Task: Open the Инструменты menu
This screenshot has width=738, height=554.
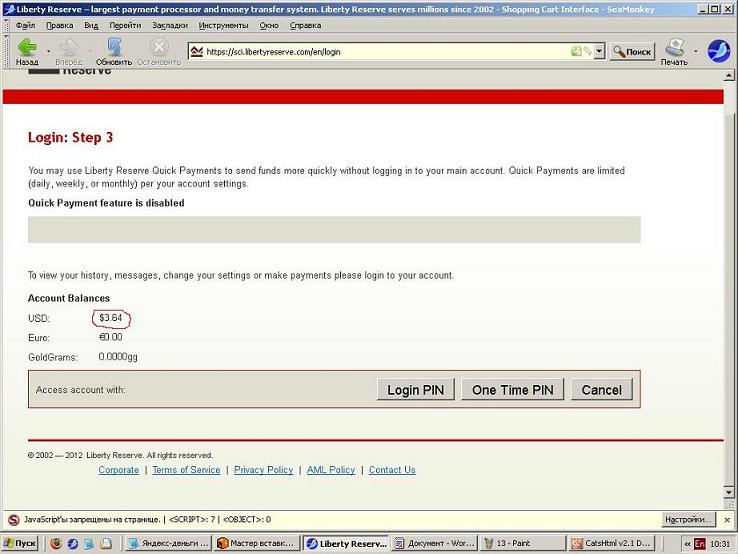Action: (224, 25)
